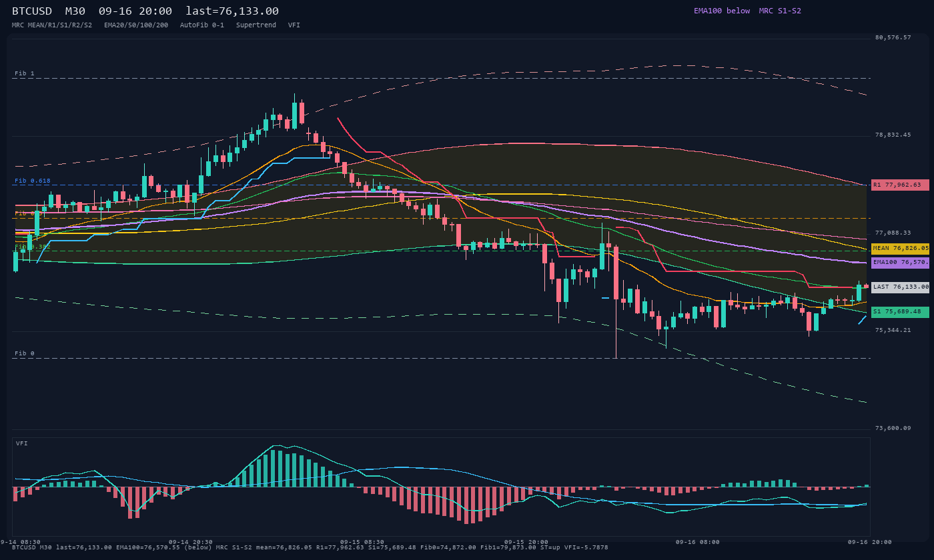Click the green S1 75,689.48 price tag
The width and height of the screenshot is (934, 560).
coord(900,312)
